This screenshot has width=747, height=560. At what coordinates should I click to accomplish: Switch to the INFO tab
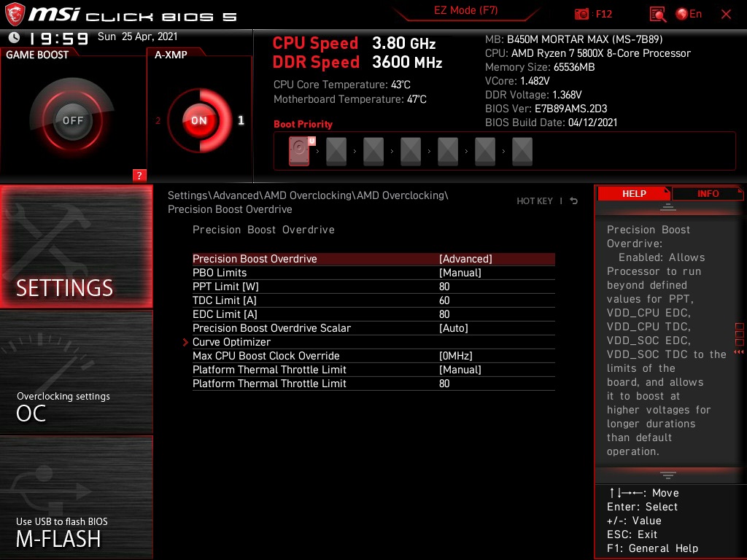[x=708, y=193]
